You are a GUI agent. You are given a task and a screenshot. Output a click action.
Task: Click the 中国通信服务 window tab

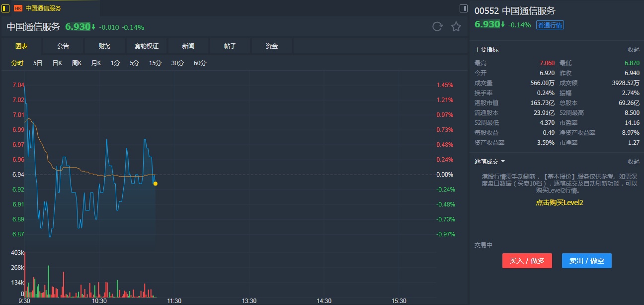click(x=43, y=8)
